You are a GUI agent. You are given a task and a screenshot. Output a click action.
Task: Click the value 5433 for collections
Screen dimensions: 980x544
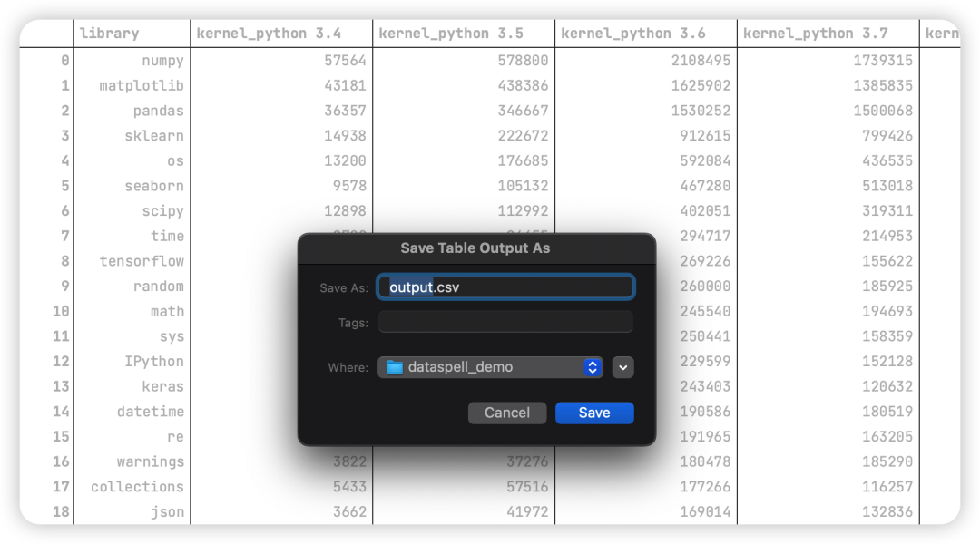point(349,487)
